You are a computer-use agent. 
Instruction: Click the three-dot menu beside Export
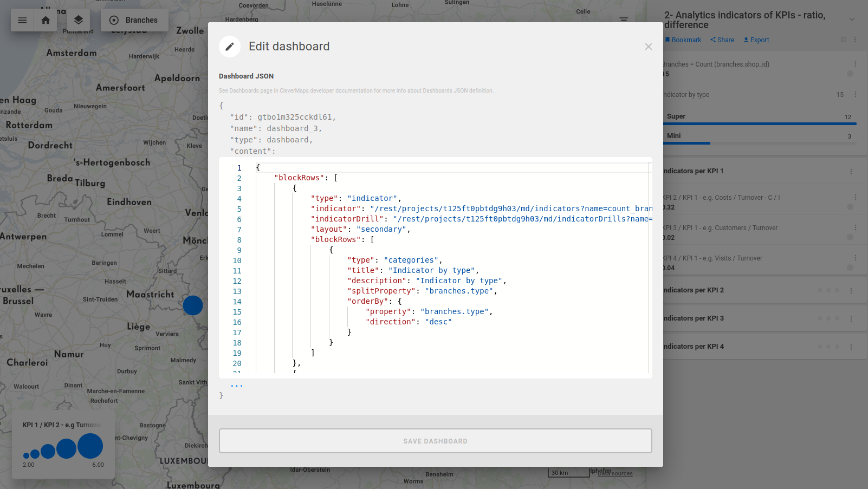coord(855,40)
